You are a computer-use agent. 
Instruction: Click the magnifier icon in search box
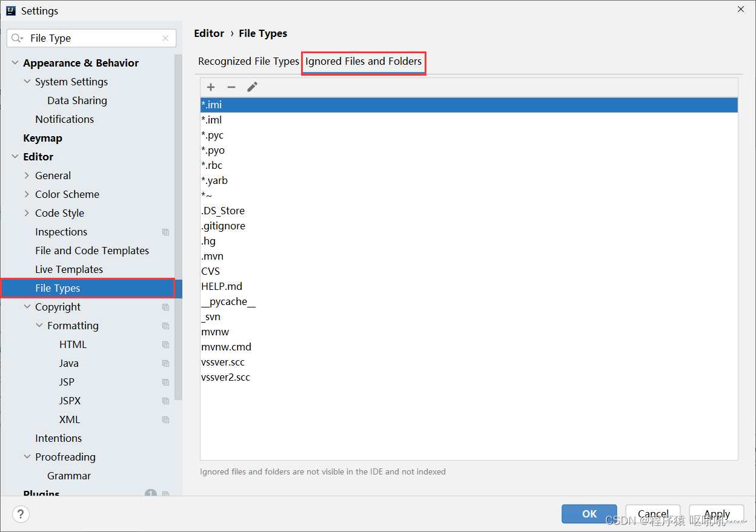16,38
